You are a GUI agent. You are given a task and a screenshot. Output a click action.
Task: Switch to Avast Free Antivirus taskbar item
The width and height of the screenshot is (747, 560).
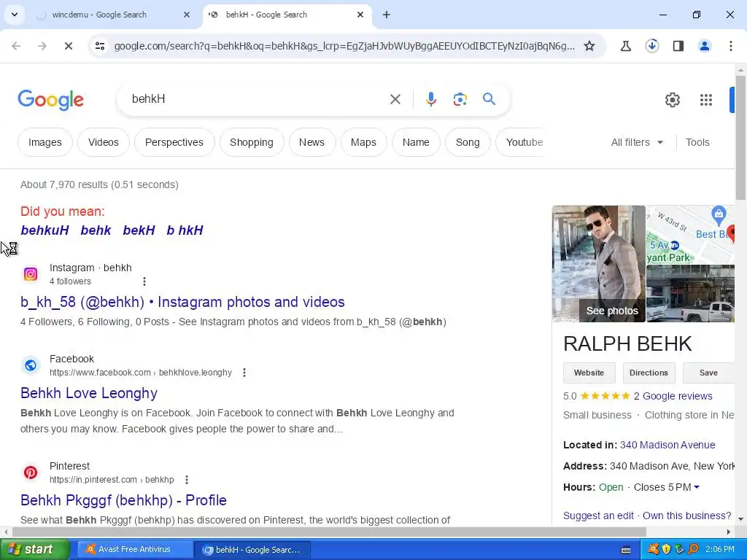point(134,550)
